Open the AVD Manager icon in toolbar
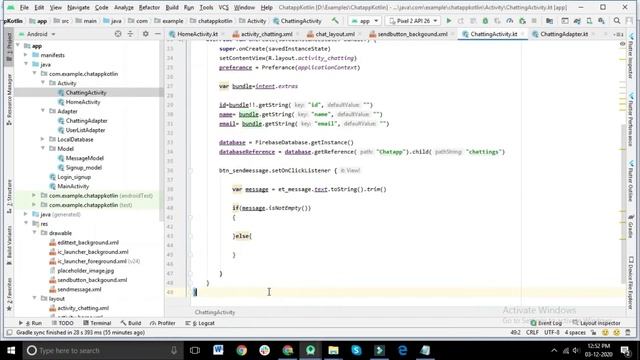The image size is (640, 360). (x=589, y=21)
